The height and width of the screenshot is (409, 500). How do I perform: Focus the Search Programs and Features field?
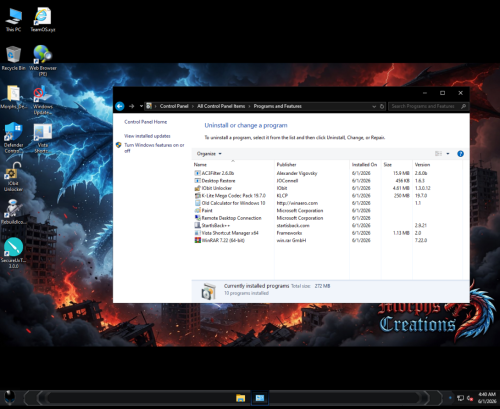click(x=428, y=106)
